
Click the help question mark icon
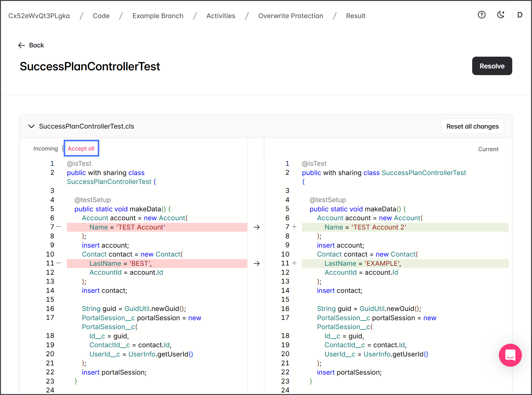click(481, 15)
